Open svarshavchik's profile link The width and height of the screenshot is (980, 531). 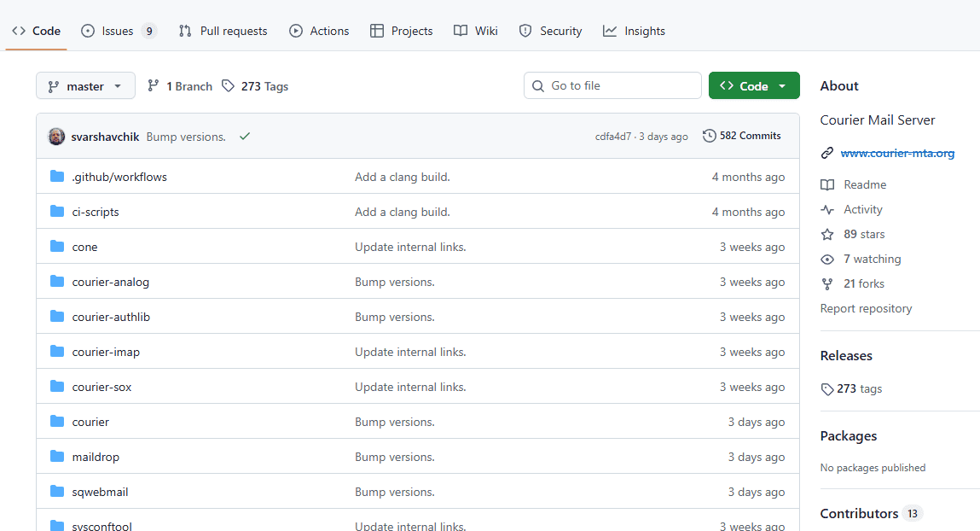(105, 137)
